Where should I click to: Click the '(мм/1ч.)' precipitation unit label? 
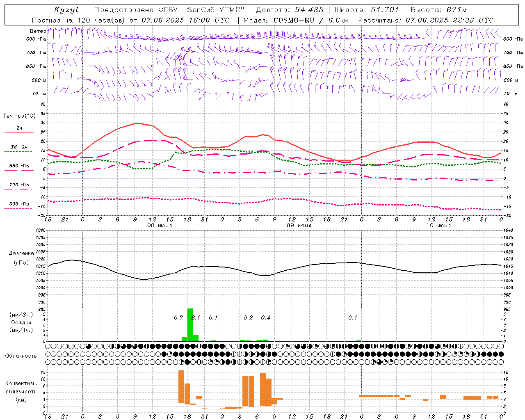click(x=21, y=330)
